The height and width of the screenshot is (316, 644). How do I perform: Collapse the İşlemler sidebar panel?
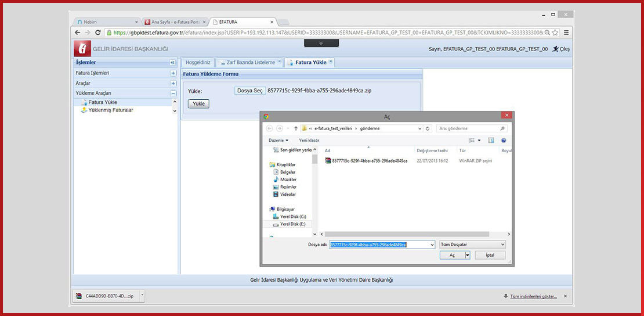click(x=172, y=63)
